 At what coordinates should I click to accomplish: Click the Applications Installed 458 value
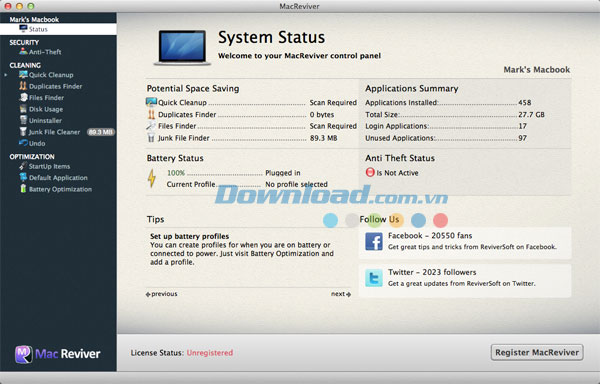click(x=525, y=103)
